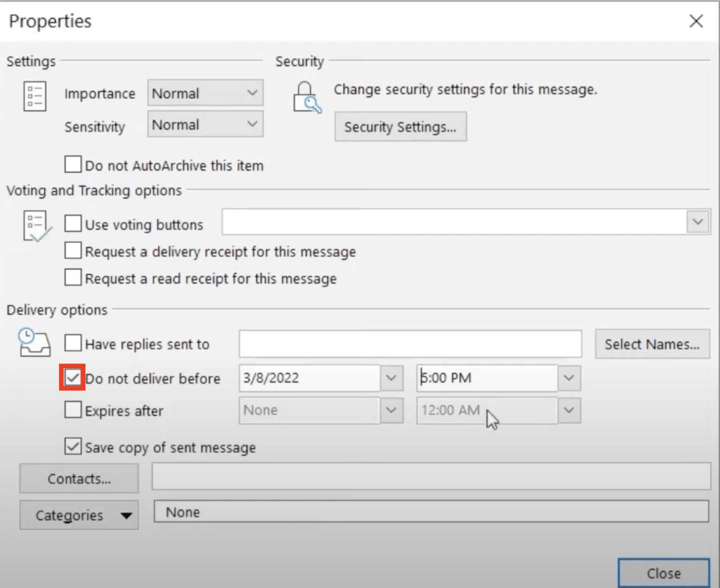Open the delivery date dropdown showing 3/8/2022

click(392, 378)
